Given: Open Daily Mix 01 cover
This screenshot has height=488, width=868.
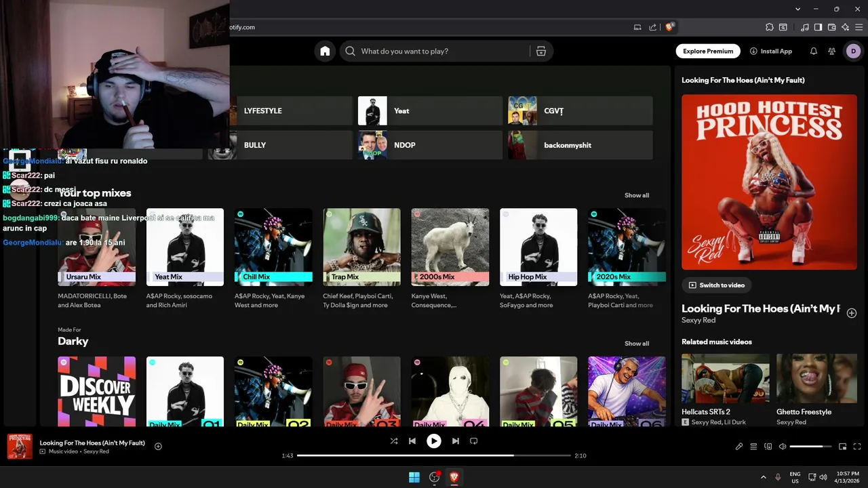Looking at the screenshot, I should click(x=184, y=391).
